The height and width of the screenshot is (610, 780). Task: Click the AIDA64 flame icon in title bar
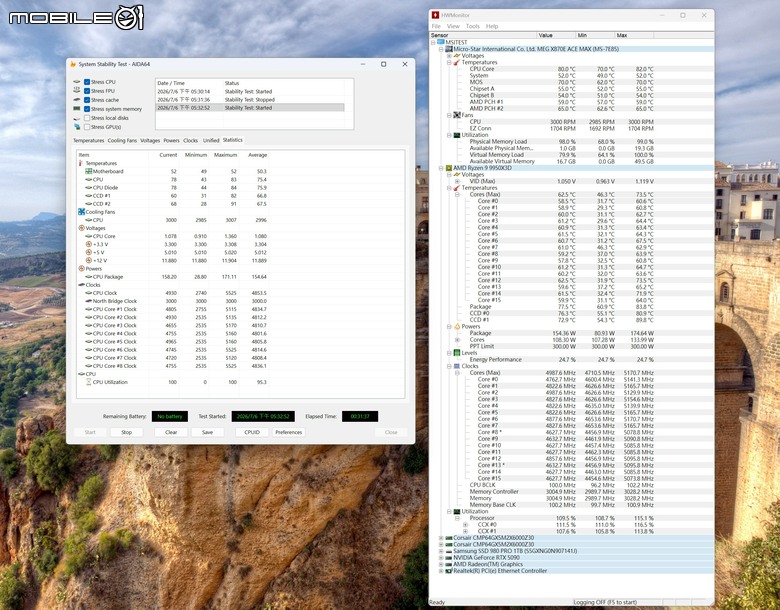[x=73, y=64]
